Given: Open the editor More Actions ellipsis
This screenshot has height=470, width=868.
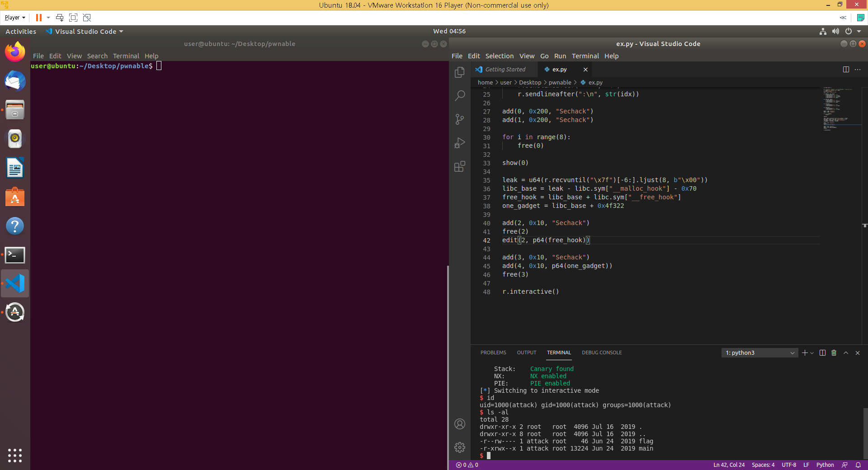Looking at the screenshot, I should click(x=858, y=69).
